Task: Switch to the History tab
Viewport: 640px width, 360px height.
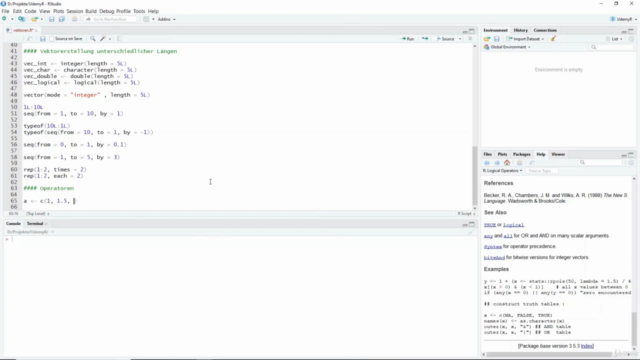Action: tap(520, 30)
